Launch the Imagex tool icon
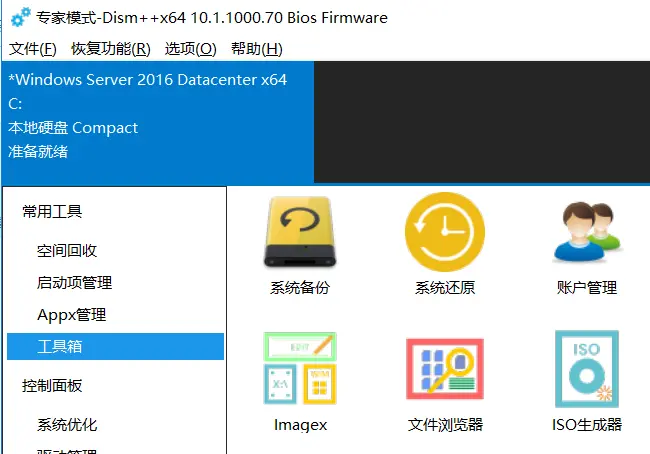This screenshot has width=650, height=454. tap(300, 368)
